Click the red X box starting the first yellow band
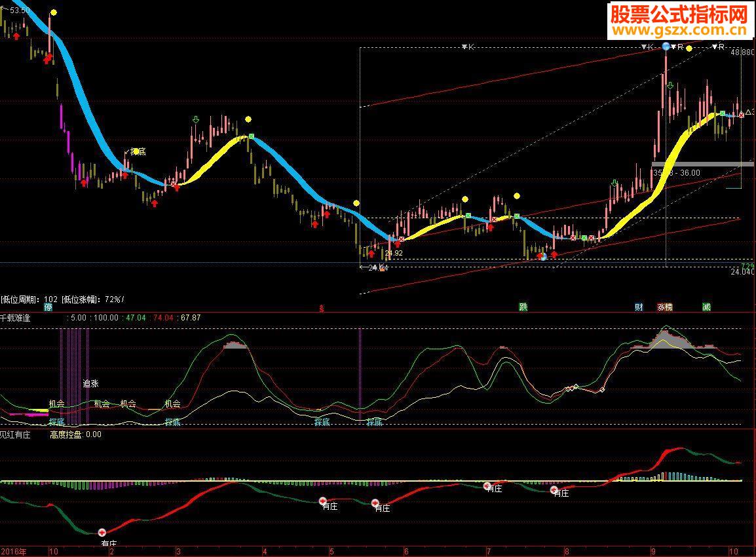The width and height of the screenshot is (756, 557). 174,183
